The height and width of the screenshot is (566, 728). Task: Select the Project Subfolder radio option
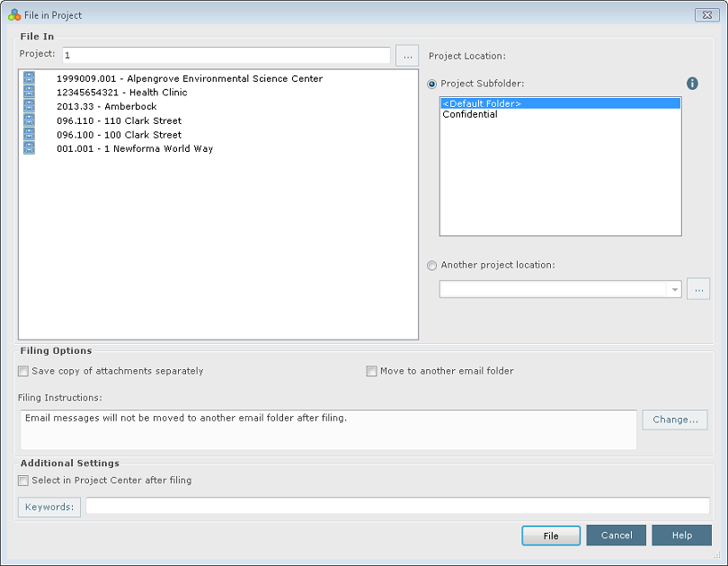point(431,84)
